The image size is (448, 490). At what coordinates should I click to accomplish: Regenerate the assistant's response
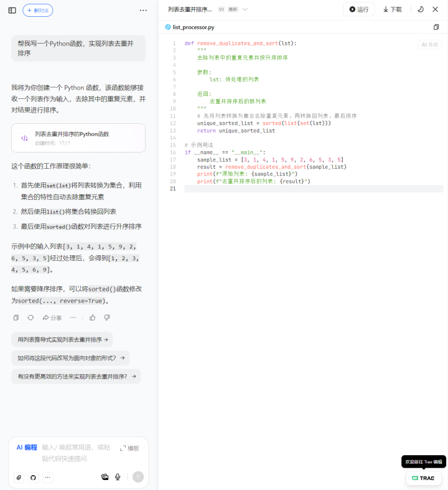[x=30, y=318]
